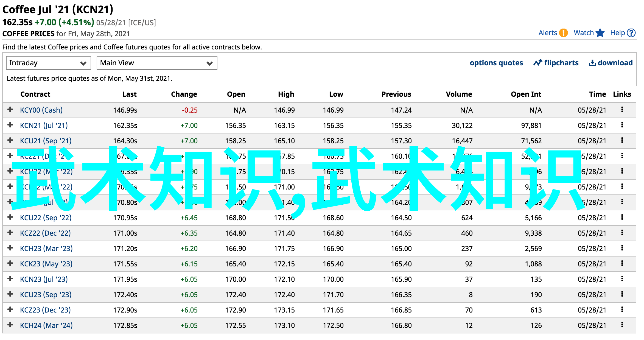Expand the KCK23 (May '23) row
Viewport: 644px width, 340px height.
pyautogui.click(x=10, y=263)
